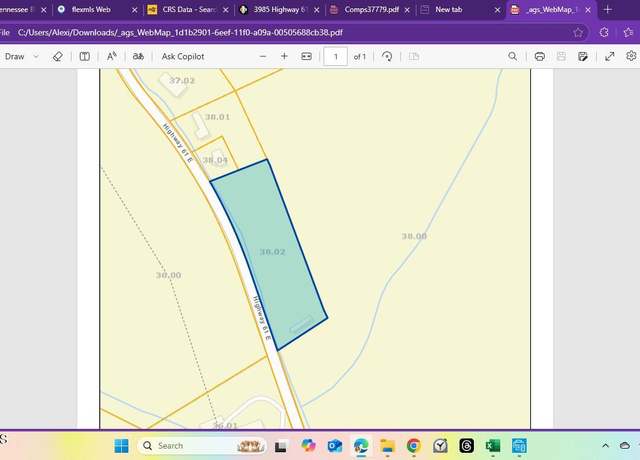Open Excel from the taskbar

493,446
